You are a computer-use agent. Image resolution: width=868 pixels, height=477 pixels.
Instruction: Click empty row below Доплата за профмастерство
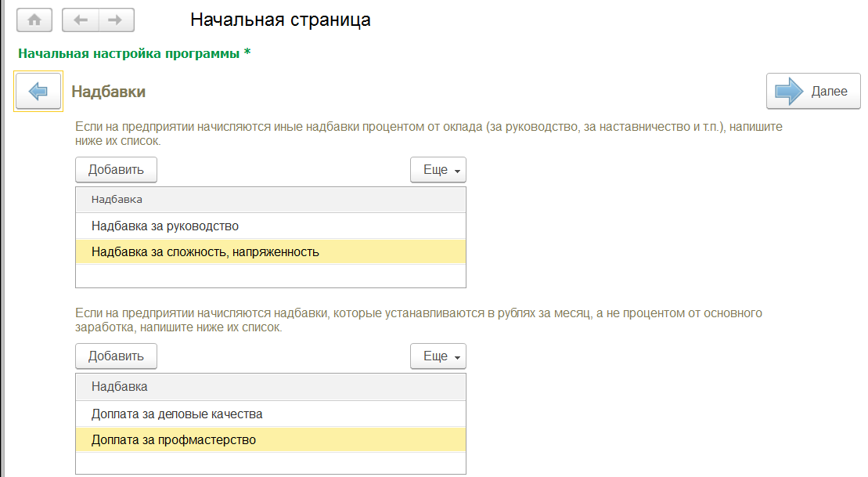click(x=270, y=463)
